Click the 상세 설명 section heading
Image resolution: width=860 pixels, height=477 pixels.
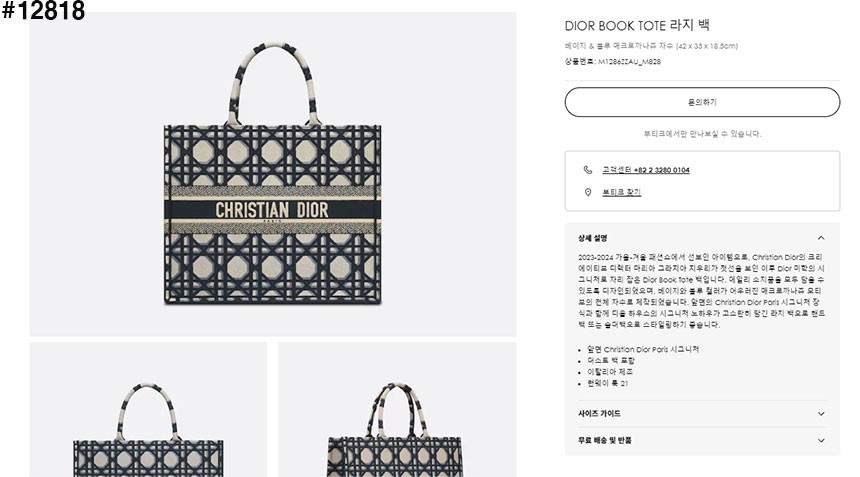tap(592, 238)
